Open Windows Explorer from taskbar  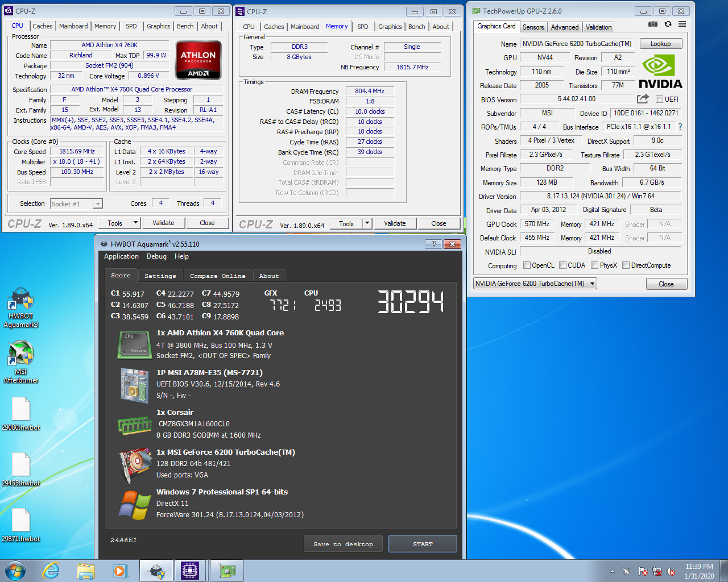click(x=86, y=571)
